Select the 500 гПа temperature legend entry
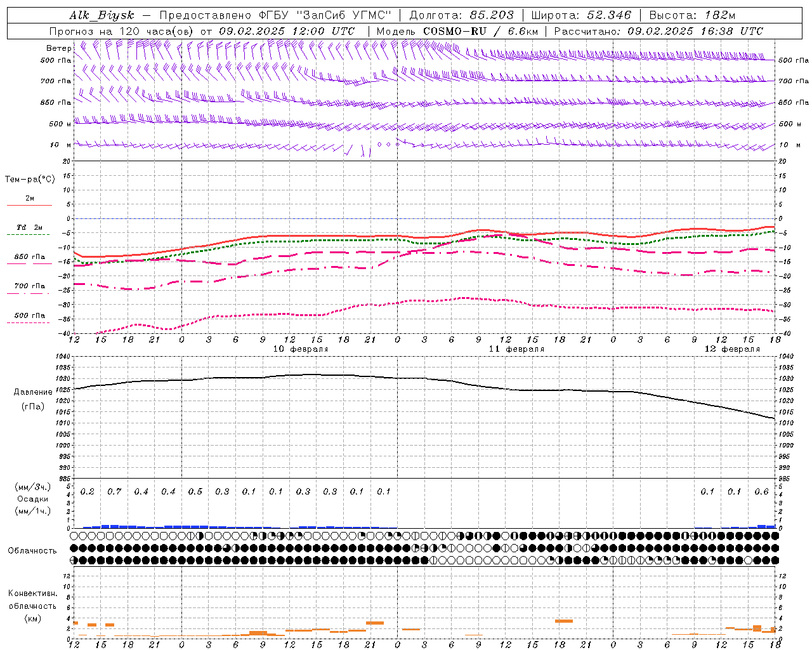Viewport: 812px width, 650px height. point(30,315)
